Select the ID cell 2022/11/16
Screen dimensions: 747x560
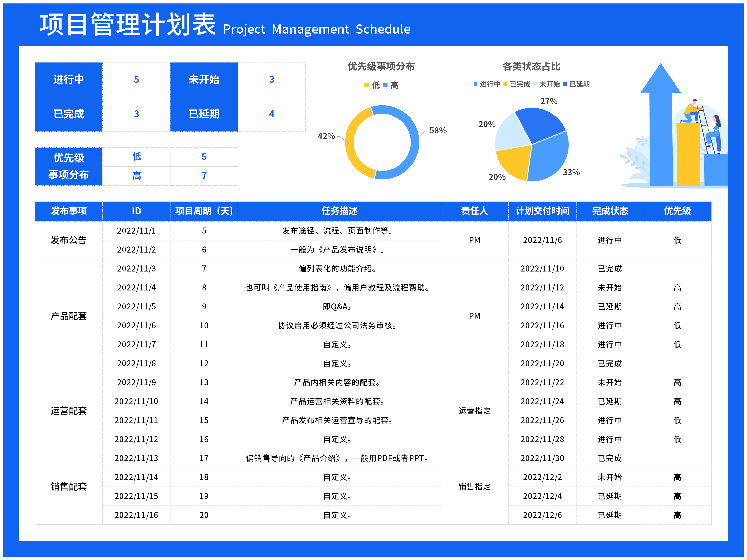(x=136, y=515)
